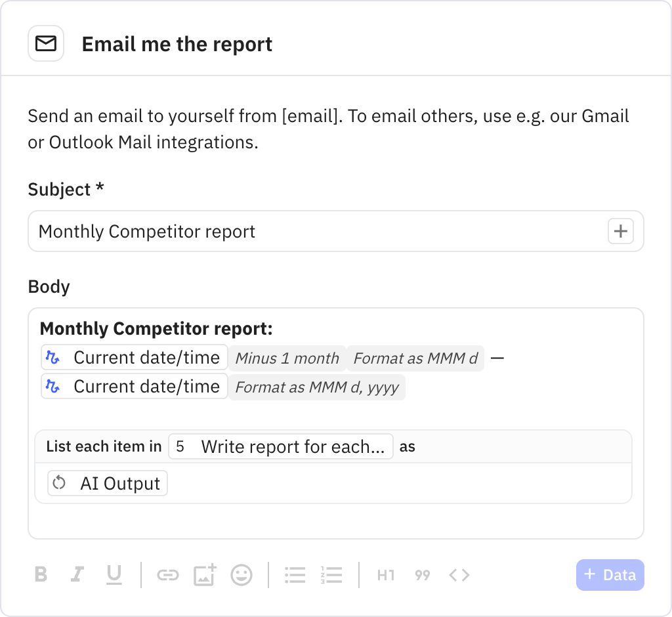Apply block quote formatting

(422, 575)
